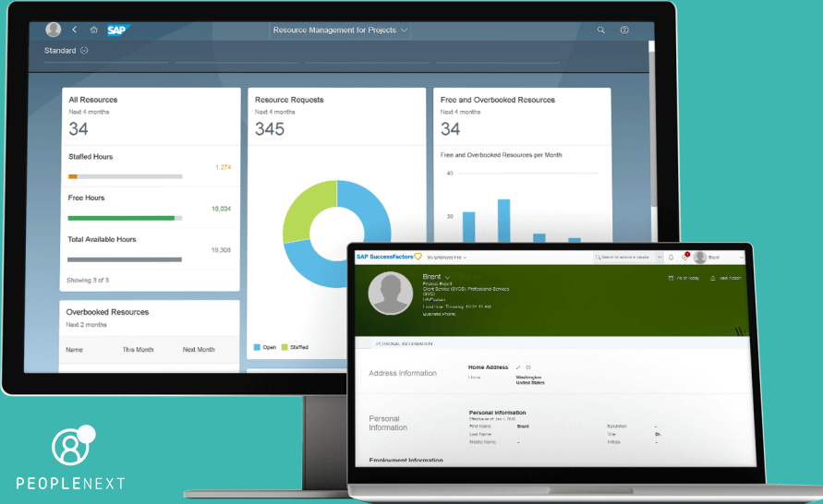Click the As of Today calendar button
The width and height of the screenshot is (823, 504).
click(684, 278)
